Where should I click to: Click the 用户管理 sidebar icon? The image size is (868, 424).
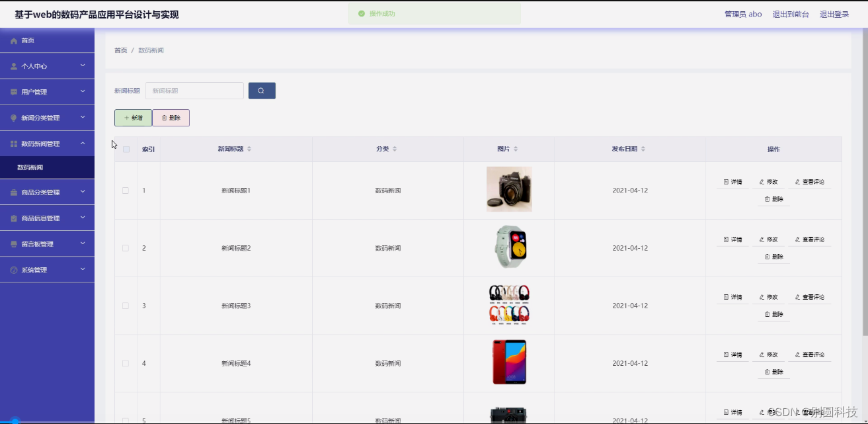click(13, 92)
